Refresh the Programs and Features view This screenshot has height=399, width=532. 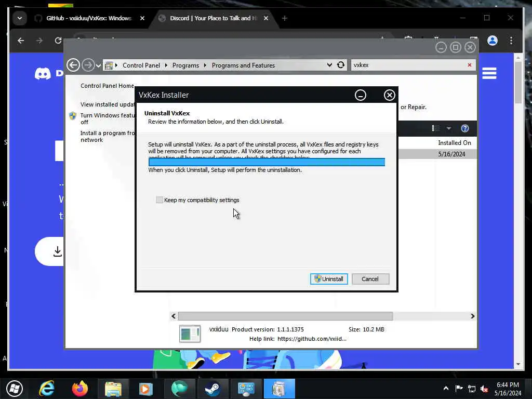341,65
